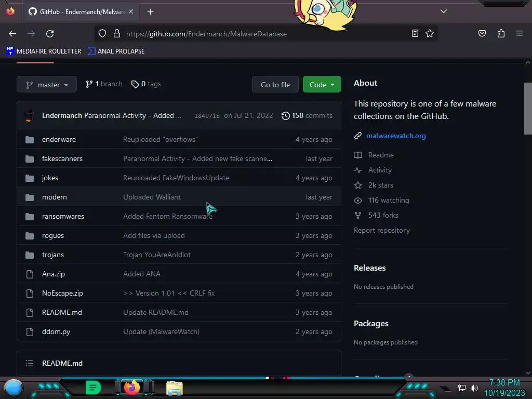View the 543 forks link
The height and width of the screenshot is (399, 532).
coord(383,215)
